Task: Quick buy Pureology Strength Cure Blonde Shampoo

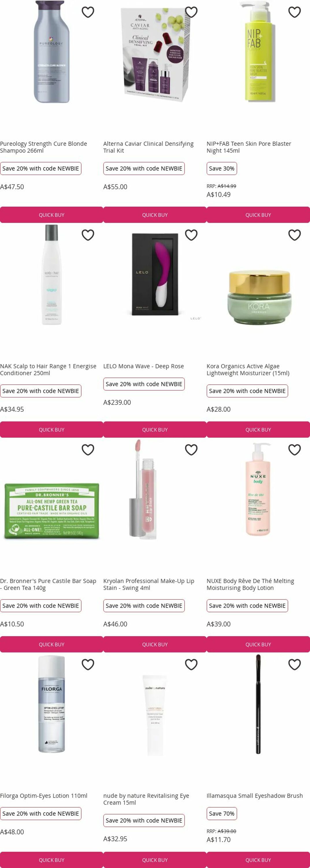Action: coord(51,215)
